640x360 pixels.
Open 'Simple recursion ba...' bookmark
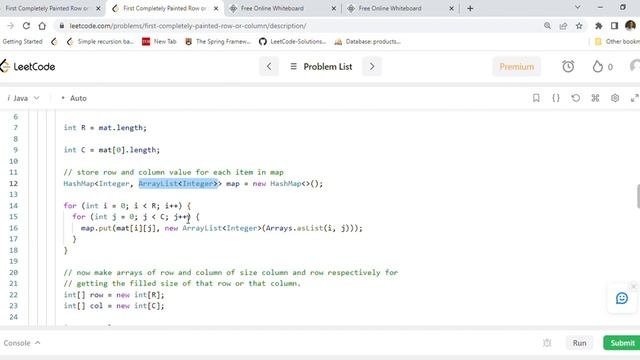point(100,41)
